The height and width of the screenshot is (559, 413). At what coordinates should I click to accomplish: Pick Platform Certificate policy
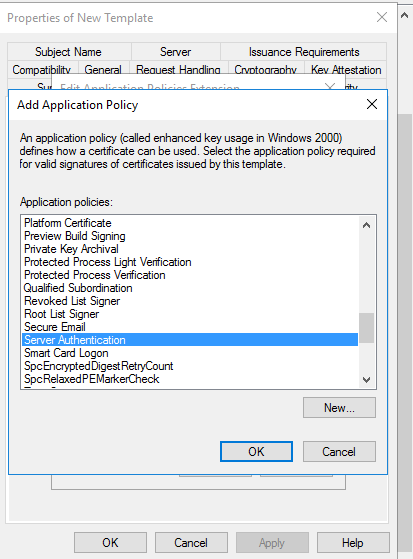click(190, 223)
